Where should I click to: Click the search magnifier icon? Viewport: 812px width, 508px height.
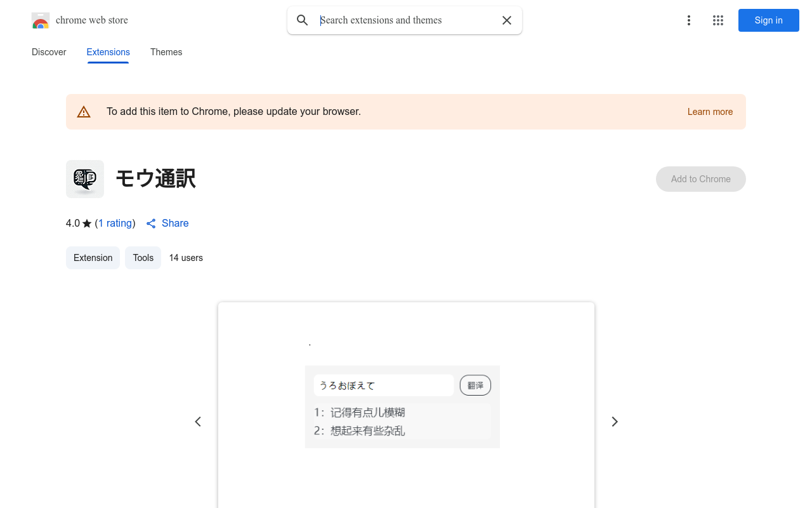coord(302,20)
